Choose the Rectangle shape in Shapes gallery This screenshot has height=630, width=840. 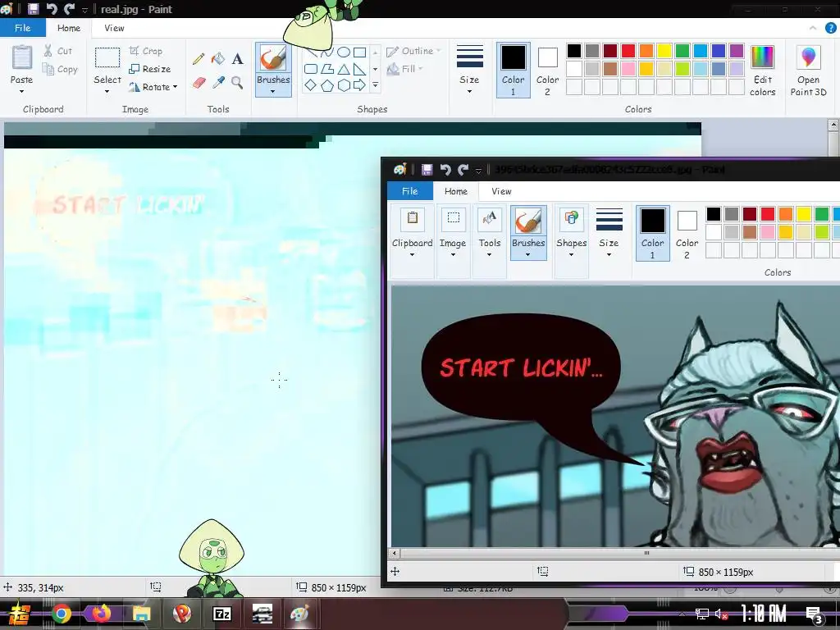(x=360, y=52)
